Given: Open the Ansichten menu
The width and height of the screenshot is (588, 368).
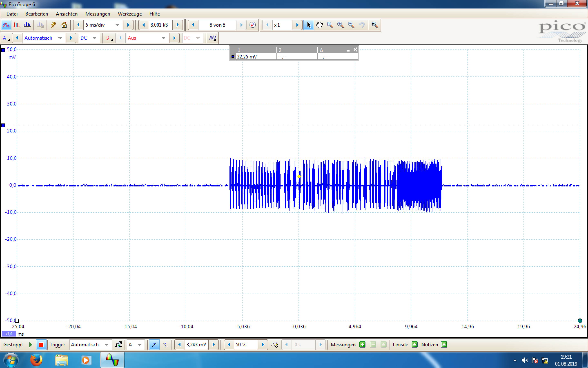Looking at the screenshot, I should pos(67,14).
